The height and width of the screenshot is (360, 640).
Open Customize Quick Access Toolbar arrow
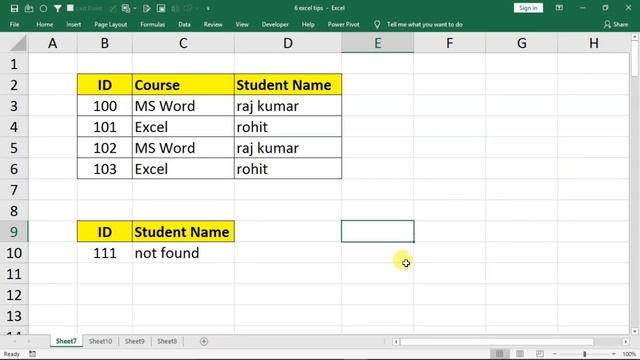click(208, 8)
